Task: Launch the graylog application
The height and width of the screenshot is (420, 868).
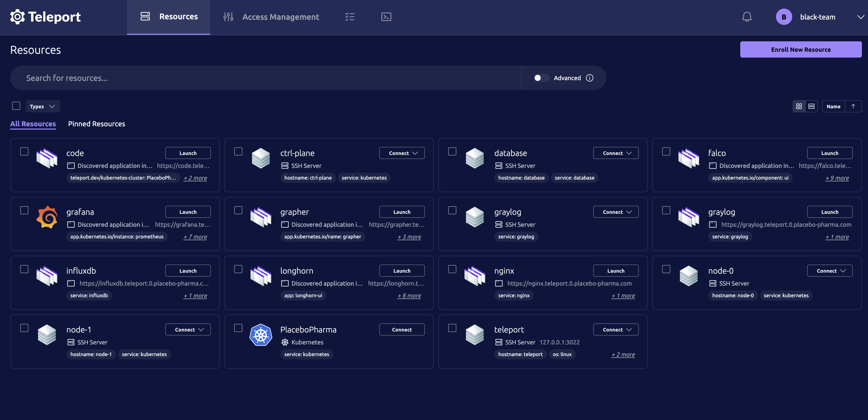Action: [x=829, y=212]
